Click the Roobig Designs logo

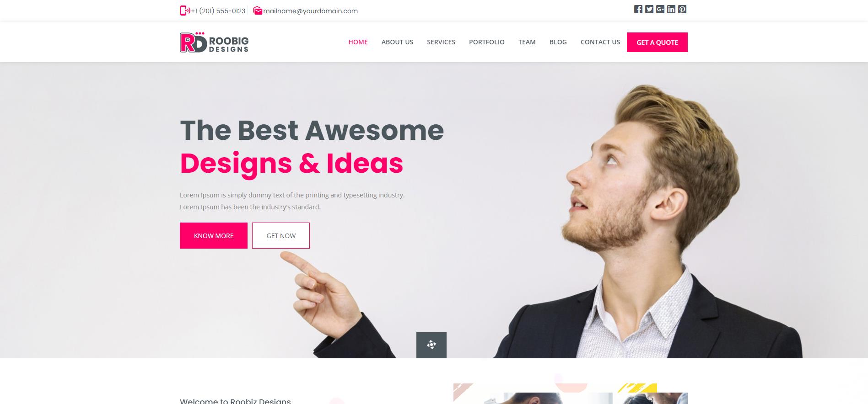coord(214,42)
